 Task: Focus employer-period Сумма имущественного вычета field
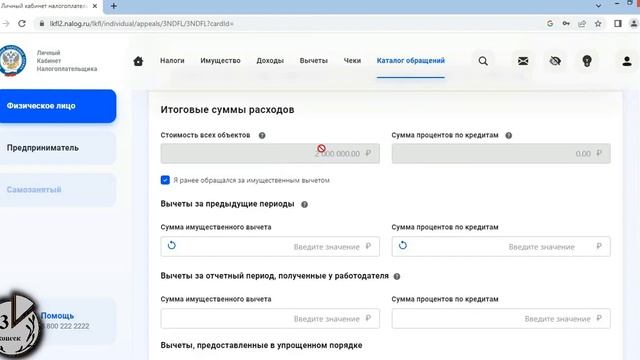click(x=270, y=318)
